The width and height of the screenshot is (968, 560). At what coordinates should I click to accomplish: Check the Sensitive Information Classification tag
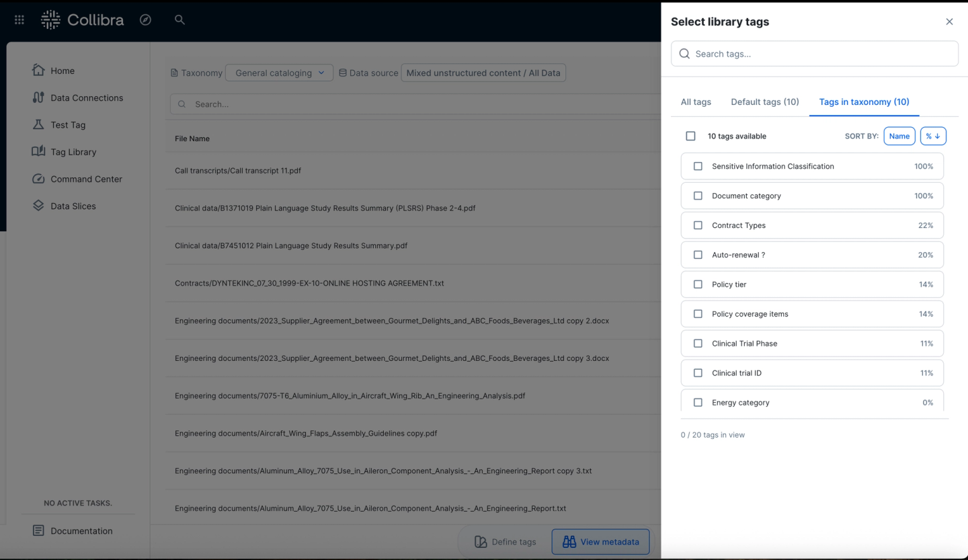point(698,166)
